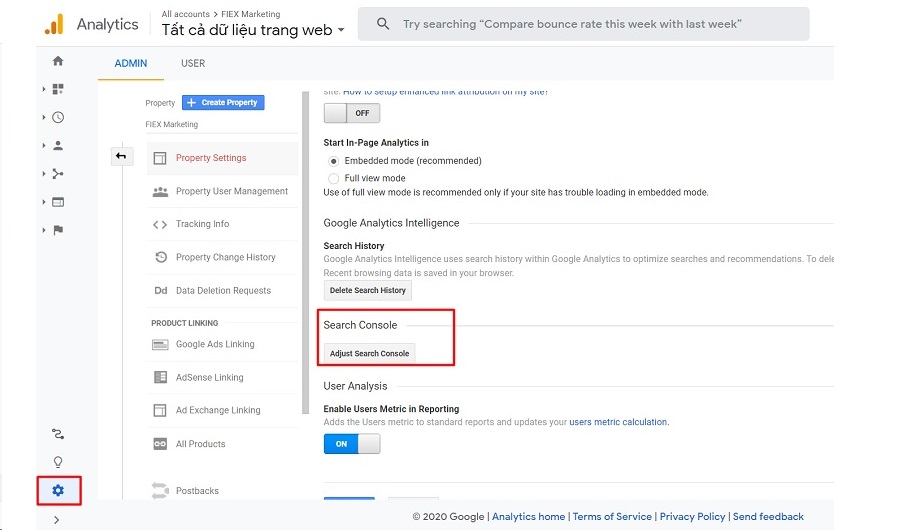Click the Analytics search input field
Image resolution: width=900 pixels, height=530 pixels.
585,24
